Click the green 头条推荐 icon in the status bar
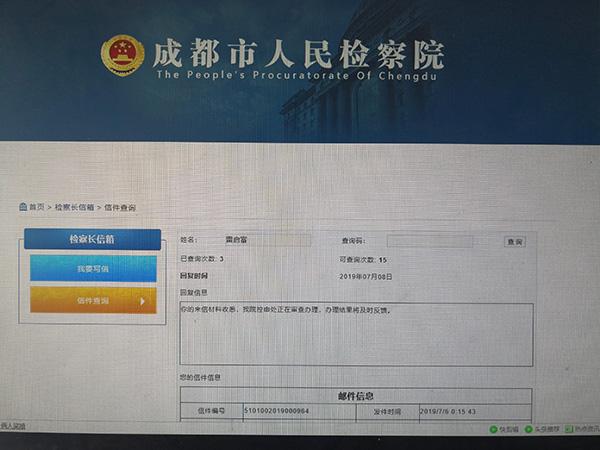The image size is (600, 450). pyautogui.click(x=529, y=429)
